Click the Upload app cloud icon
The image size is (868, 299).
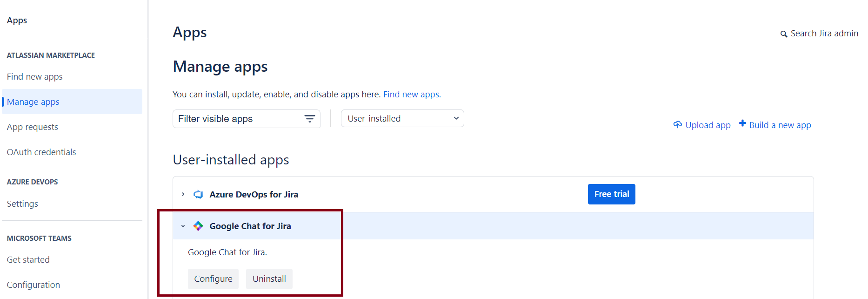click(677, 125)
